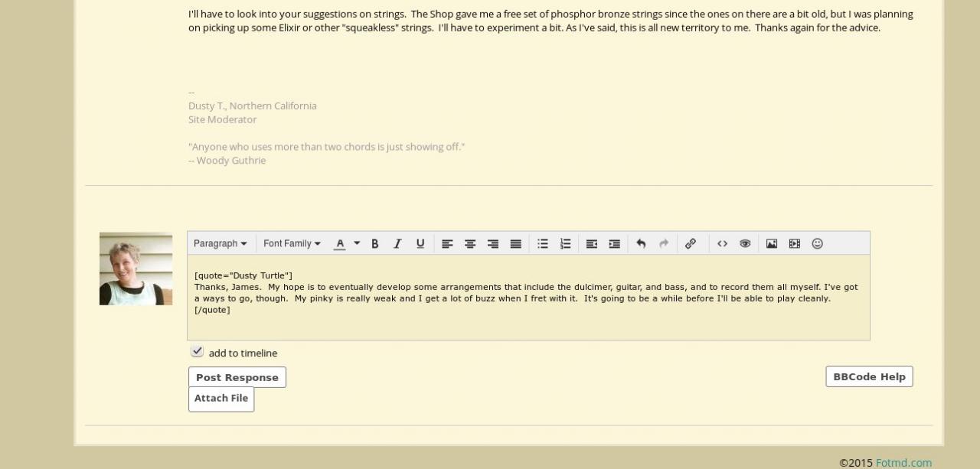Viewport: 980px width, 469px height.
Task: Open the Paragraph format dropdown
Action: [x=220, y=243]
